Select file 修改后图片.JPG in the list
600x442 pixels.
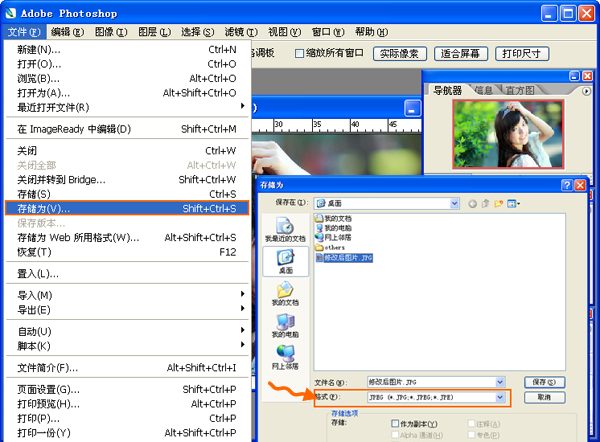click(344, 258)
